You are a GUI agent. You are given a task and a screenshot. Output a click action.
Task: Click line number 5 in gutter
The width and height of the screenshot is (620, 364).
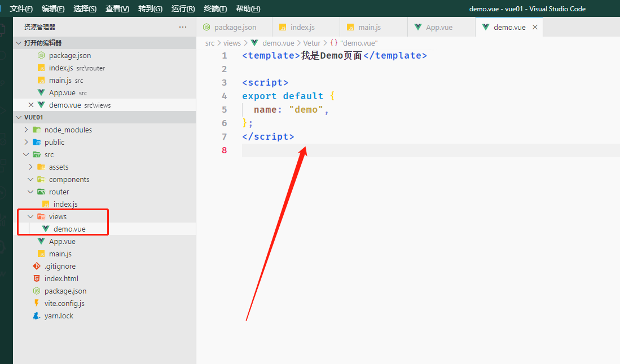tap(224, 109)
